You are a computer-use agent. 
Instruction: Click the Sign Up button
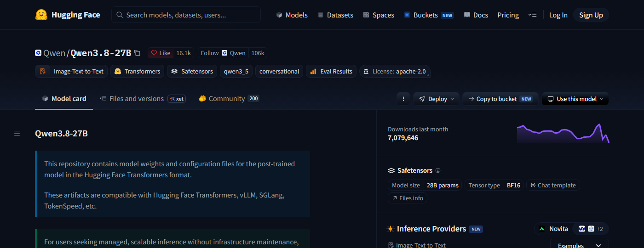coord(591,15)
